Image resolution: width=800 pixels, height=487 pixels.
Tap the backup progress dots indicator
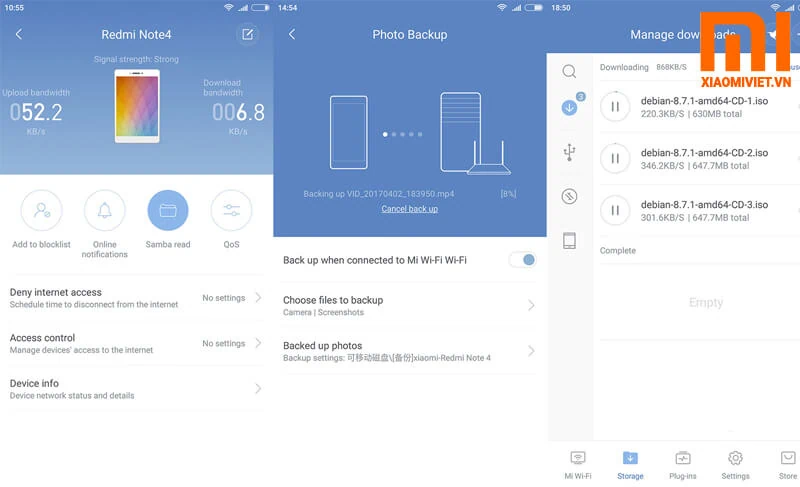point(403,134)
